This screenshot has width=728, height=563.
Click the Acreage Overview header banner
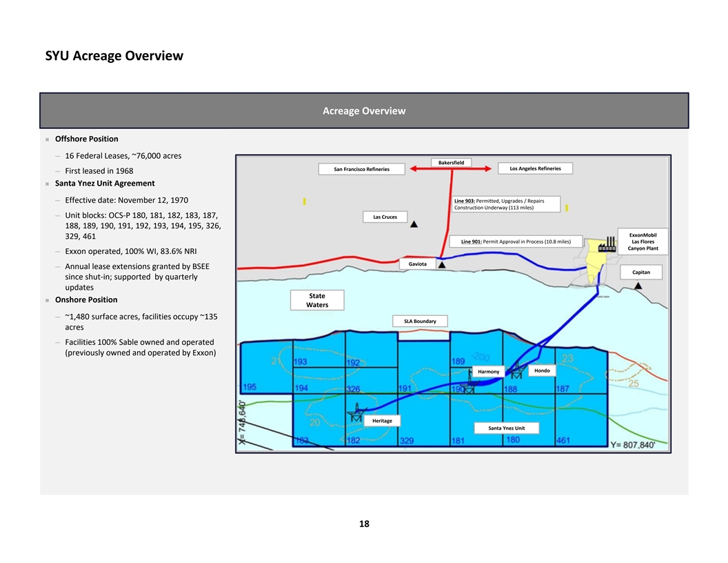pyautogui.click(x=364, y=110)
